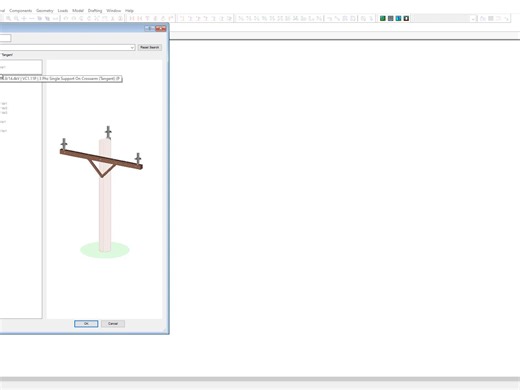Screen dimensions: 520x390
Task: Open the Model menu
Action: pyautogui.click(x=78, y=11)
